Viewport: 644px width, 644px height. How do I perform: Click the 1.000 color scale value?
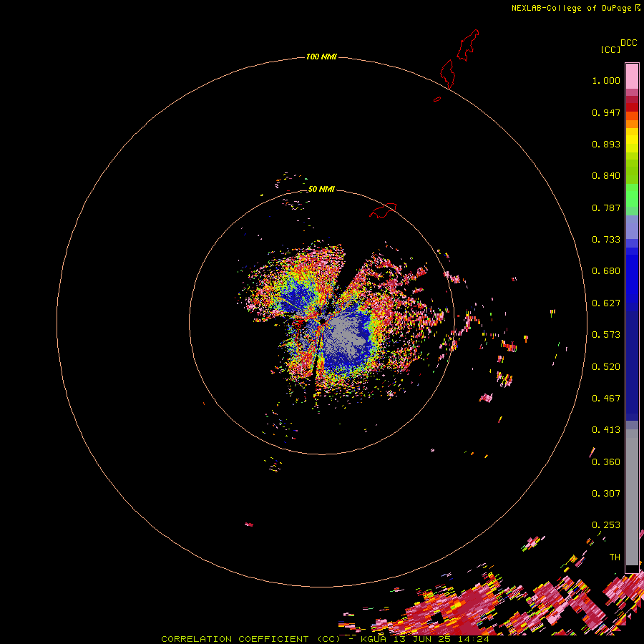coord(606,80)
